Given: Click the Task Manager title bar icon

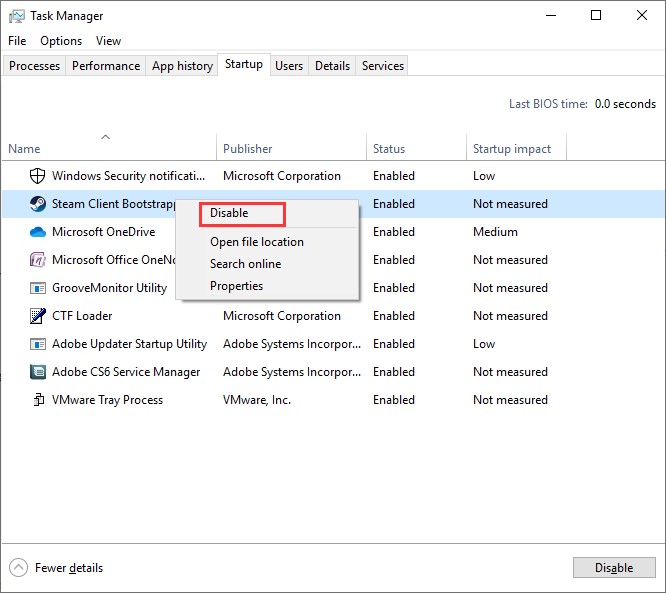Looking at the screenshot, I should [x=17, y=16].
